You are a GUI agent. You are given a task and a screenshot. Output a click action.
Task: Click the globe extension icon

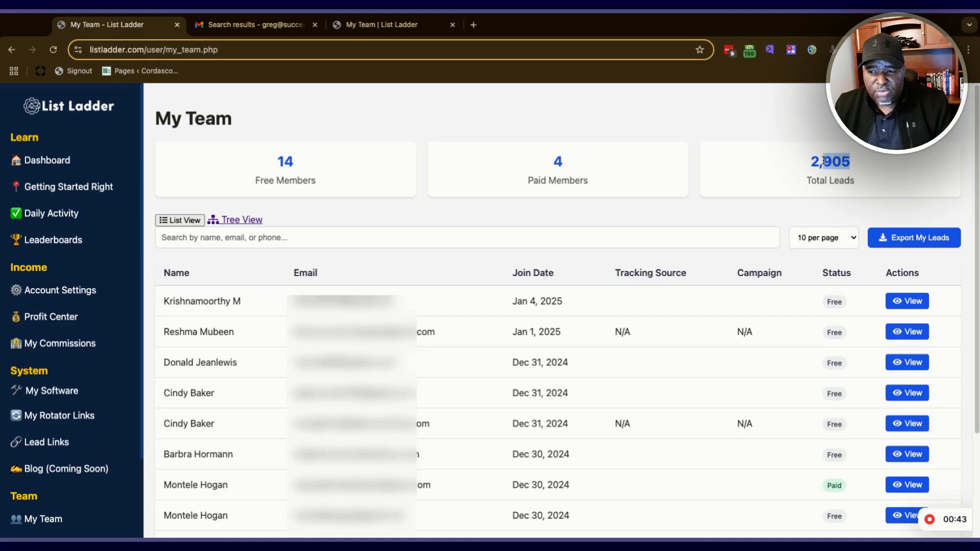(812, 49)
